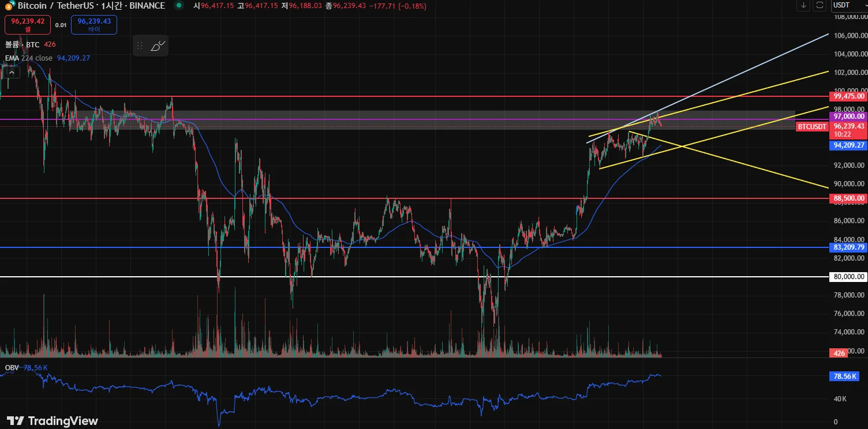Click the 99,475.00 red price line label
Image resolution: width=868 pixels, height=429 pixels.
point(848,96)
